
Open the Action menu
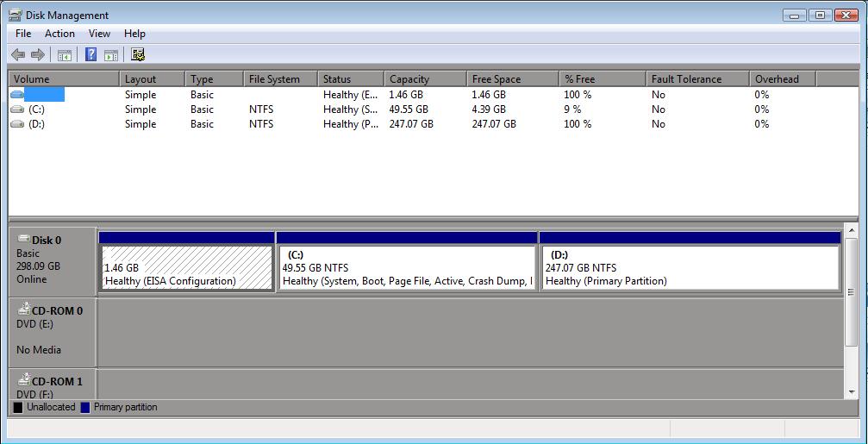[59, 34]
